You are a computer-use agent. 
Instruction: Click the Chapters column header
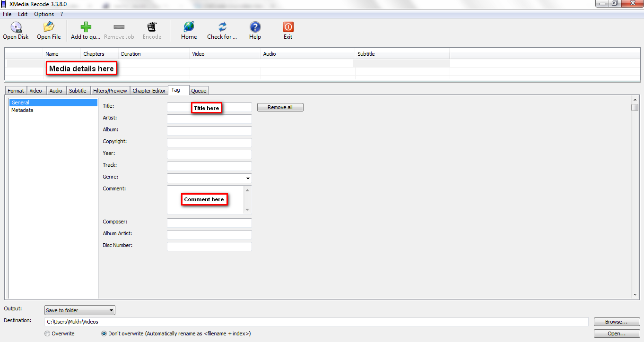tap(100, 54)
